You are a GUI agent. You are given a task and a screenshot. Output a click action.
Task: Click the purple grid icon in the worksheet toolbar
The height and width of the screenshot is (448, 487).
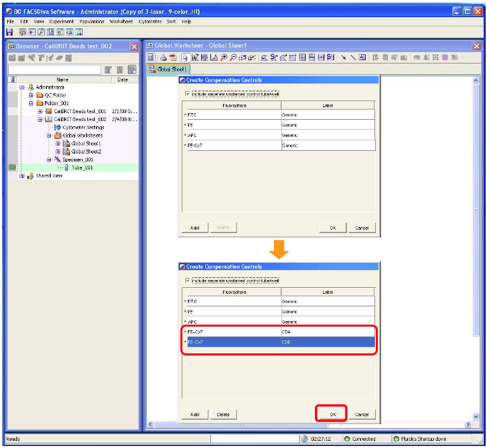point(445,58)
